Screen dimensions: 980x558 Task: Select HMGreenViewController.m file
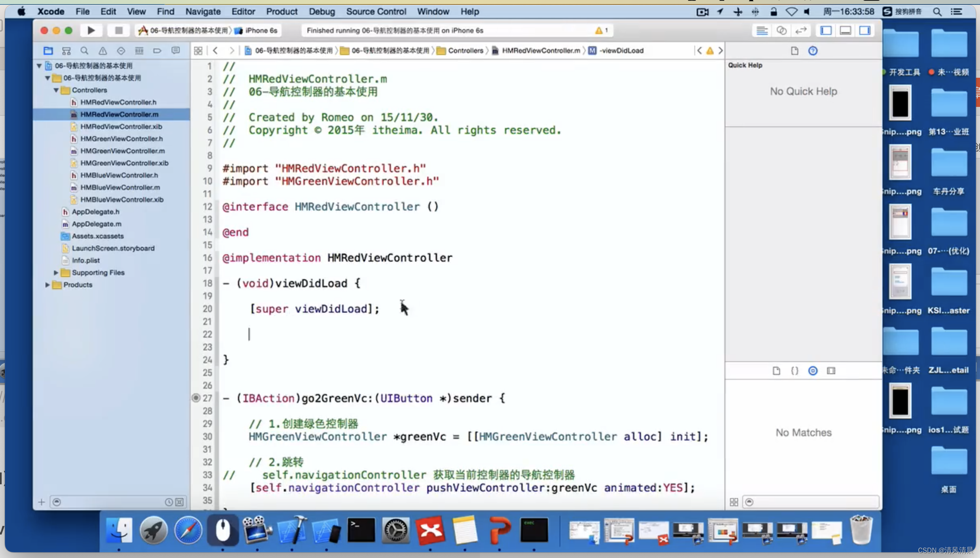(x=123, y=151)
